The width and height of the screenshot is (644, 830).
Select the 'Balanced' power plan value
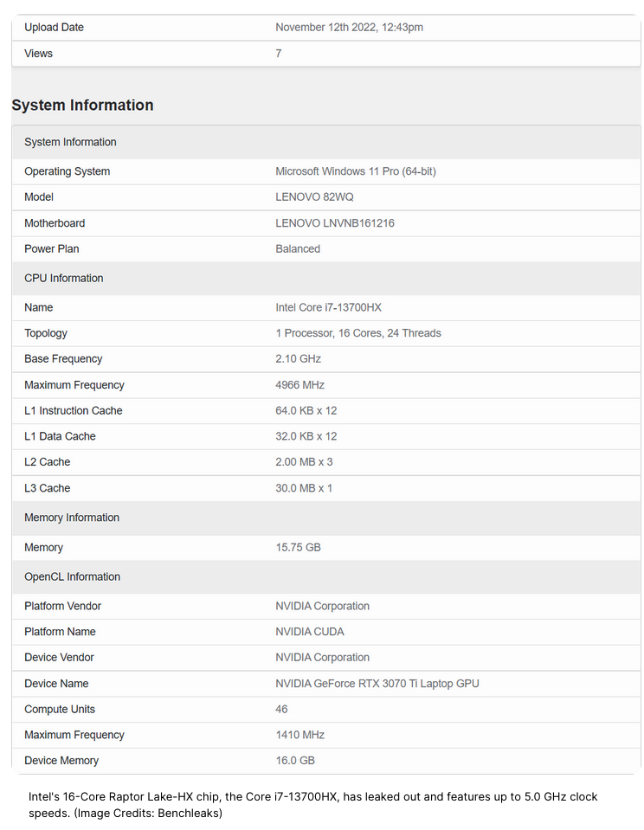(x=298, y=248)
